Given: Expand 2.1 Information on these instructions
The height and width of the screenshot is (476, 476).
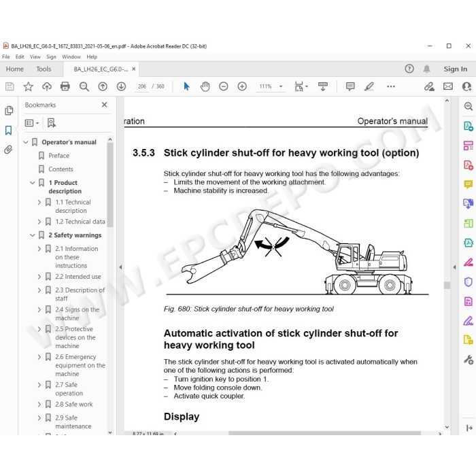Looking at the screenshot, I should pos(39,249).
